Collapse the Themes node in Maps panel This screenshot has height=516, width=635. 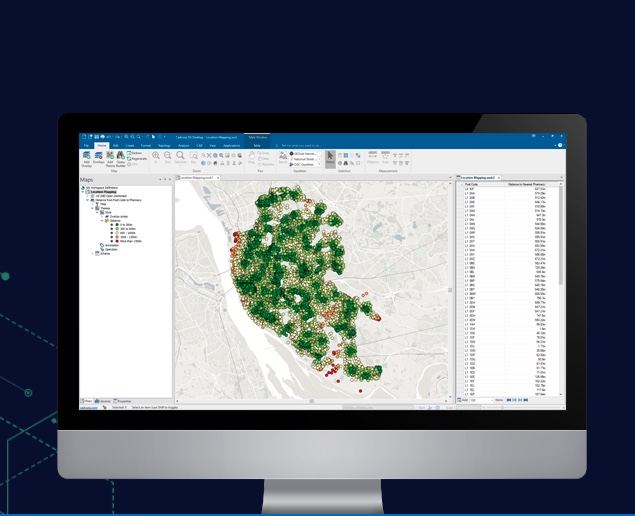tap(91, 208)
